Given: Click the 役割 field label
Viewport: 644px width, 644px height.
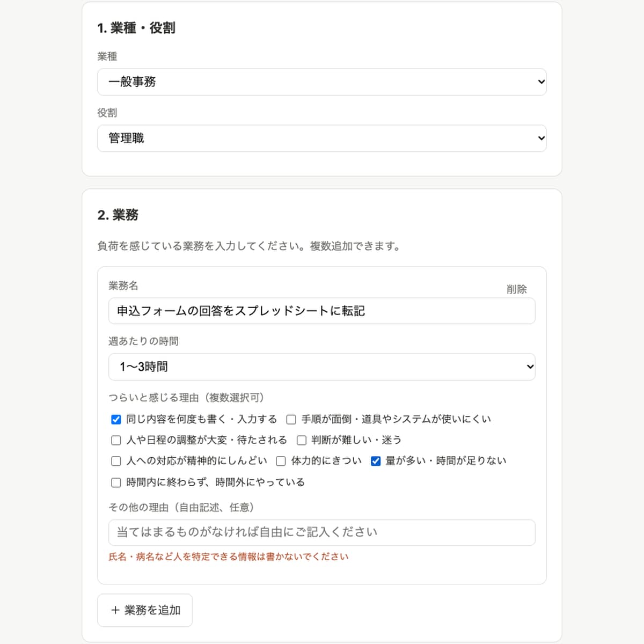Looking at the screenshot, I should pos(107,113).
